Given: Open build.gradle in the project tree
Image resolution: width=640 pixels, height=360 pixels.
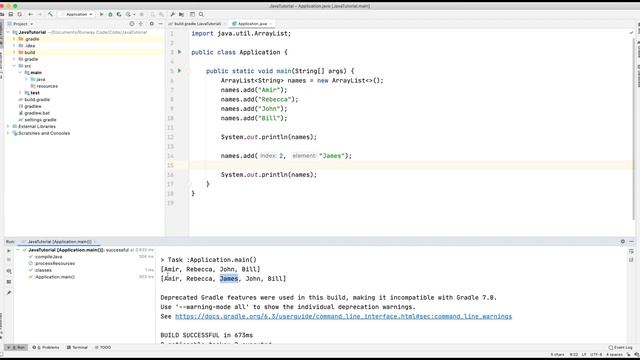Looking at the screenshot, I should pyautogui.click(x=34, y=100).
